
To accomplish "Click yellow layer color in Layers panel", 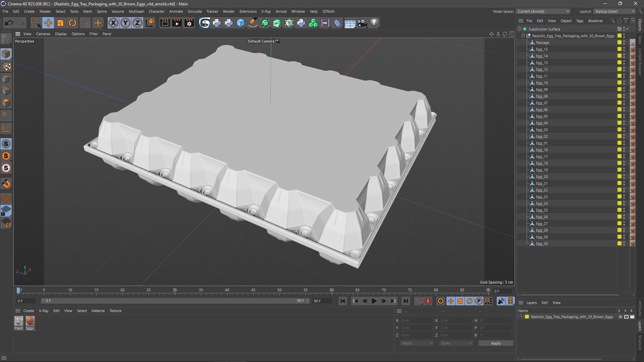I will [x=527, y=317].
